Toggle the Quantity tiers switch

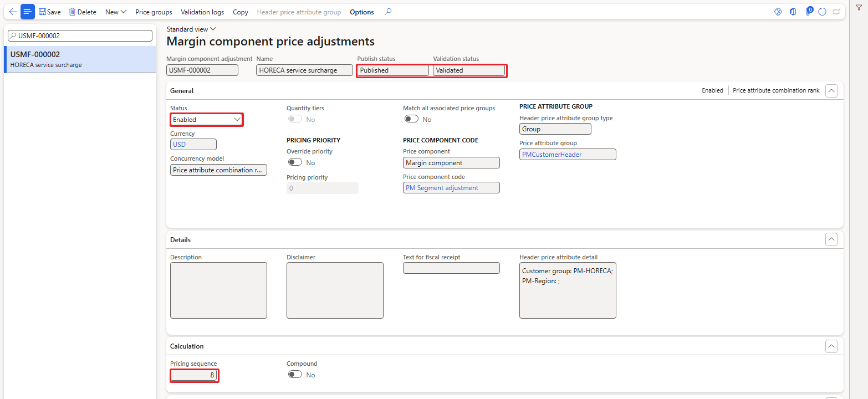pyautogui.click(x=295, y=120)
